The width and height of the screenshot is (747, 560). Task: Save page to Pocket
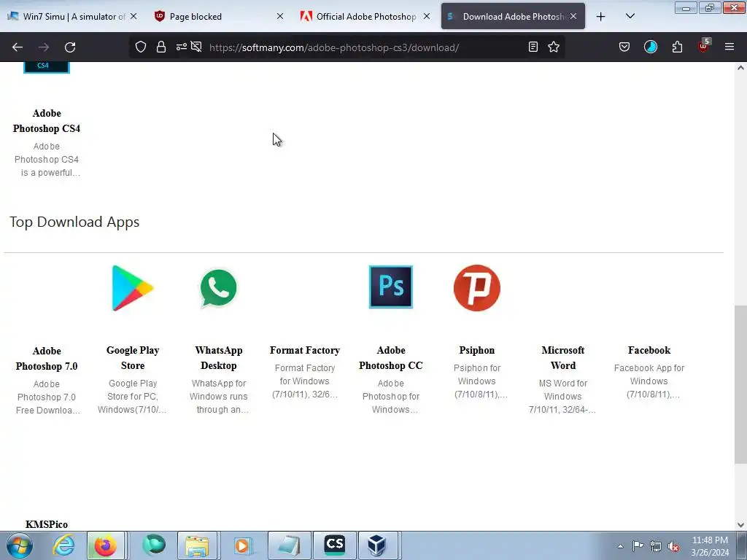coord(624,47)
